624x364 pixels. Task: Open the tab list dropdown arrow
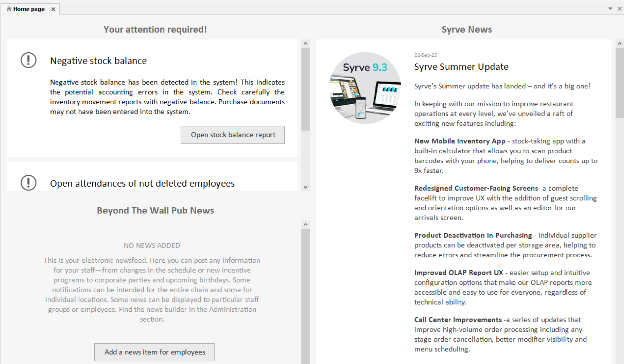pyautogui.click(x=610, y=9)
